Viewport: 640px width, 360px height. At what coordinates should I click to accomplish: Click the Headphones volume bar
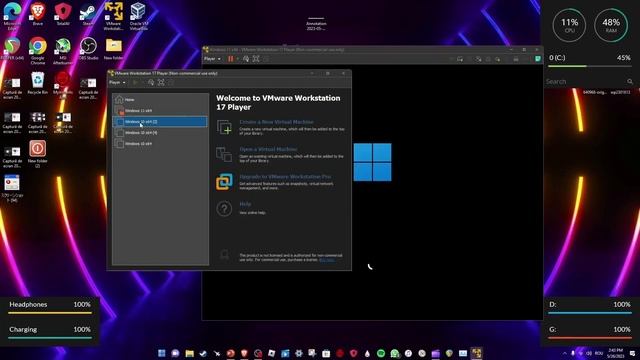click(x=50, y=313)
